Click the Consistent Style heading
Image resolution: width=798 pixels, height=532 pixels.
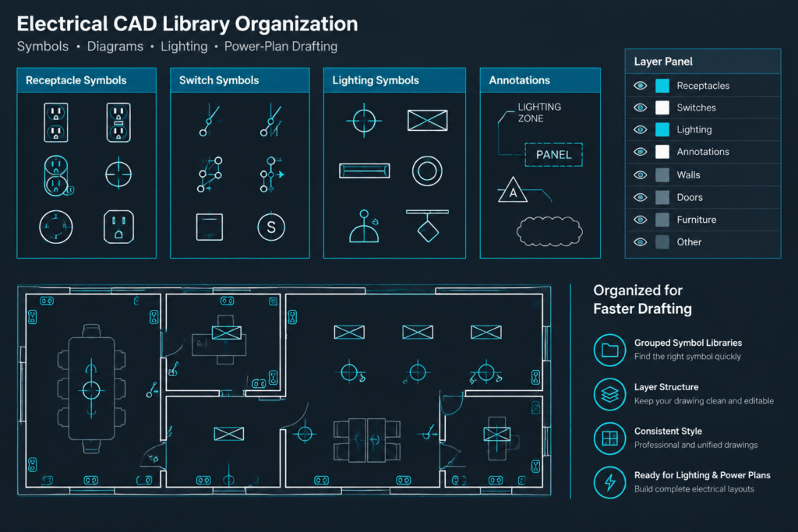point(668,432)
